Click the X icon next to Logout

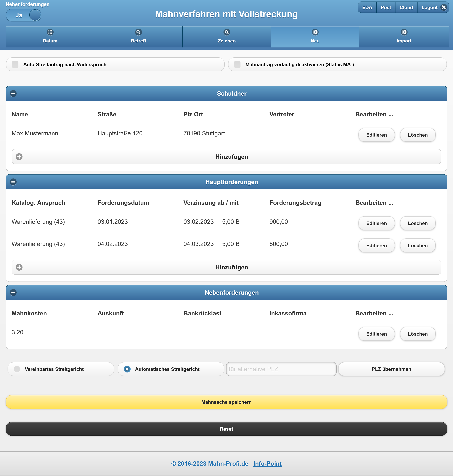[x=444, y=8]
